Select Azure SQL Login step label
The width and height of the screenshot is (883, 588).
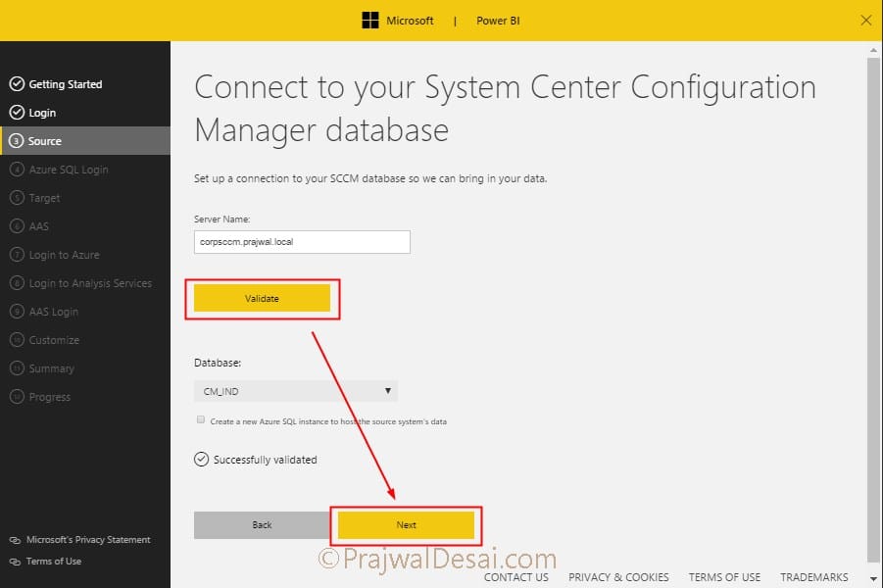click(x=69, y=170)
